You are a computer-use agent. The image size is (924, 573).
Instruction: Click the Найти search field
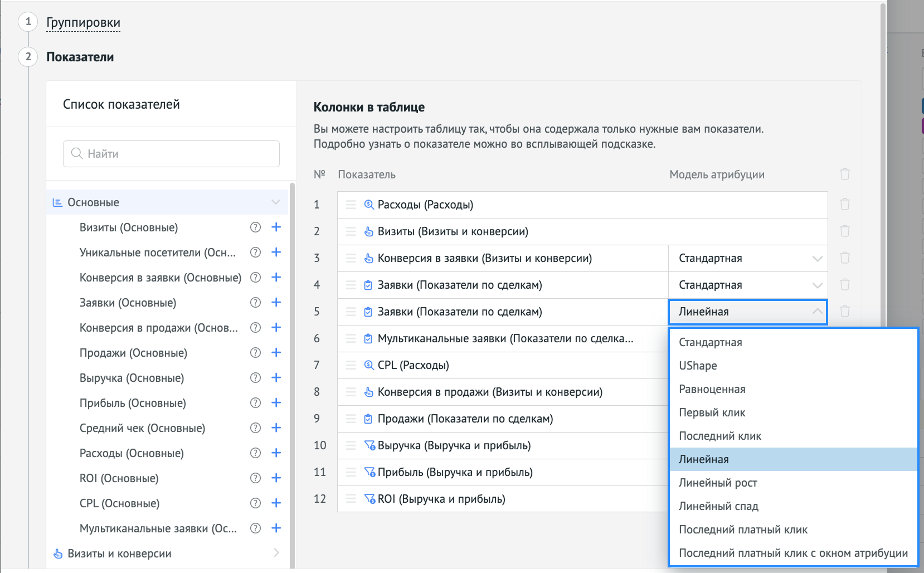click(172, 154)
